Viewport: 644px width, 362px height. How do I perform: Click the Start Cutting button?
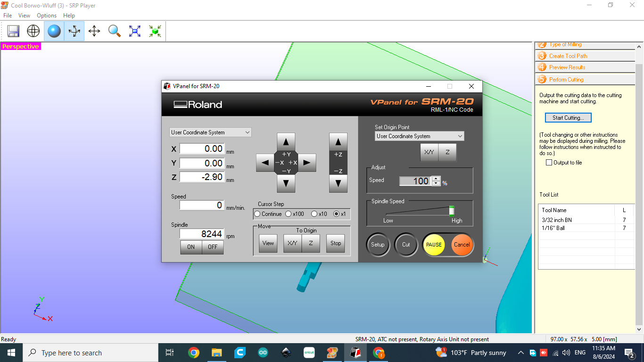(568, 118)
